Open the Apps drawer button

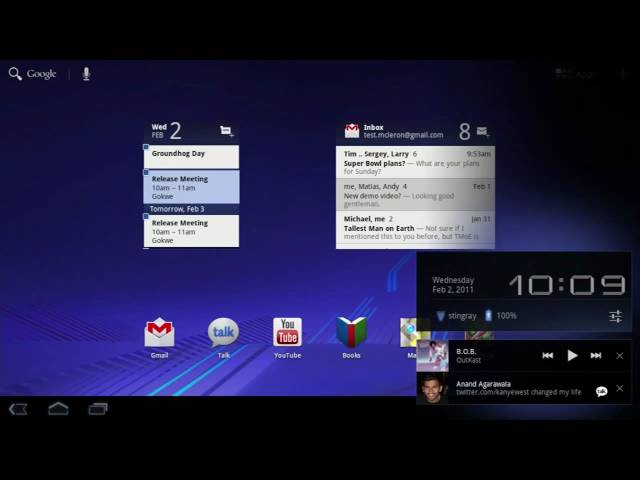576,75
